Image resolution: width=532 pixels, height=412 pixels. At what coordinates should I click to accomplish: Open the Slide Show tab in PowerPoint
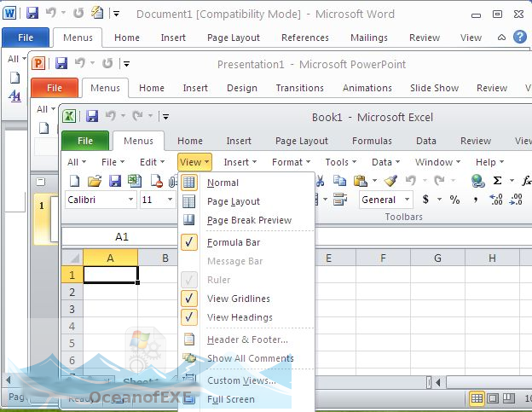(x=434, y=88)
